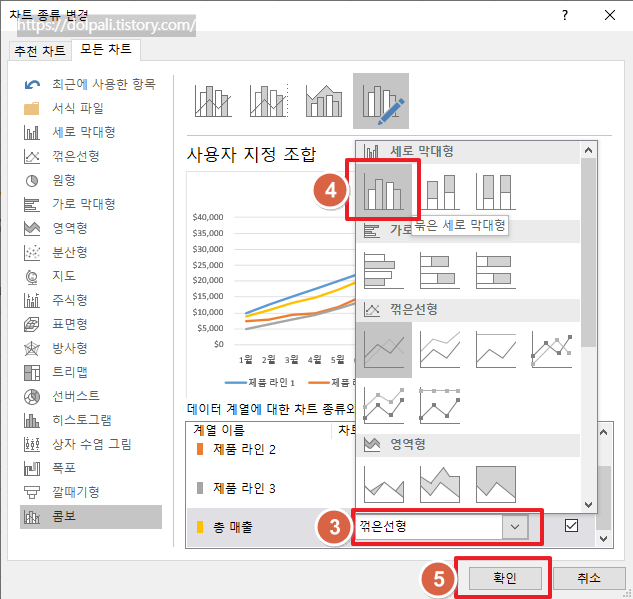Click chart type list scrollbar thumb
The height and width of the screenshot is (599, 633).
click(589, 252)
